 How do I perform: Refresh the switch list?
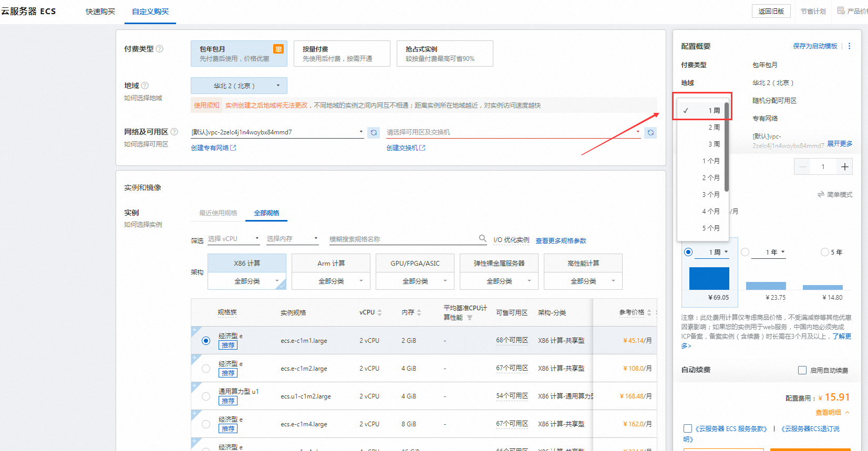650,132
